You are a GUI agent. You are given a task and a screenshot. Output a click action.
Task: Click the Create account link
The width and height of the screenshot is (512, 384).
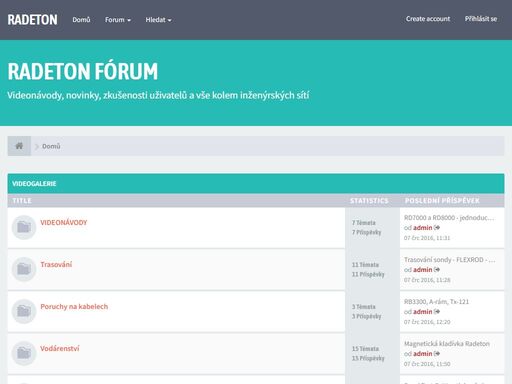coord(428,19)
